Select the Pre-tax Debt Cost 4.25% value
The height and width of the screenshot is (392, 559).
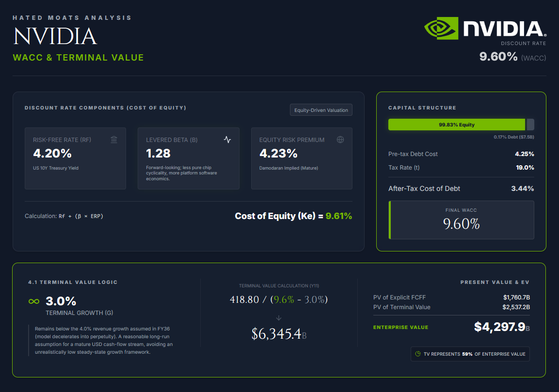[525, 154]
